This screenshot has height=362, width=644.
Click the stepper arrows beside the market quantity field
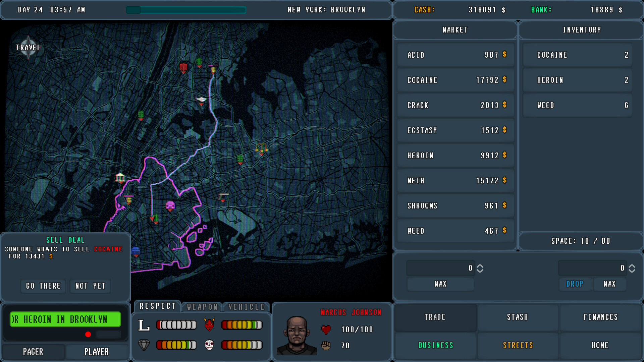(x=480, y=268)
